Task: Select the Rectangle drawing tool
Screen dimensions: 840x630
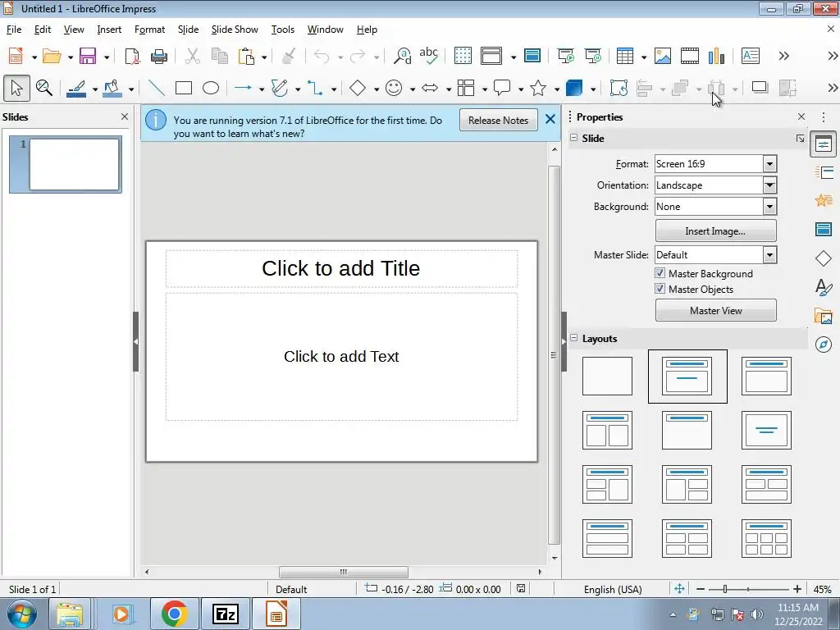Action: pos(183,88)
